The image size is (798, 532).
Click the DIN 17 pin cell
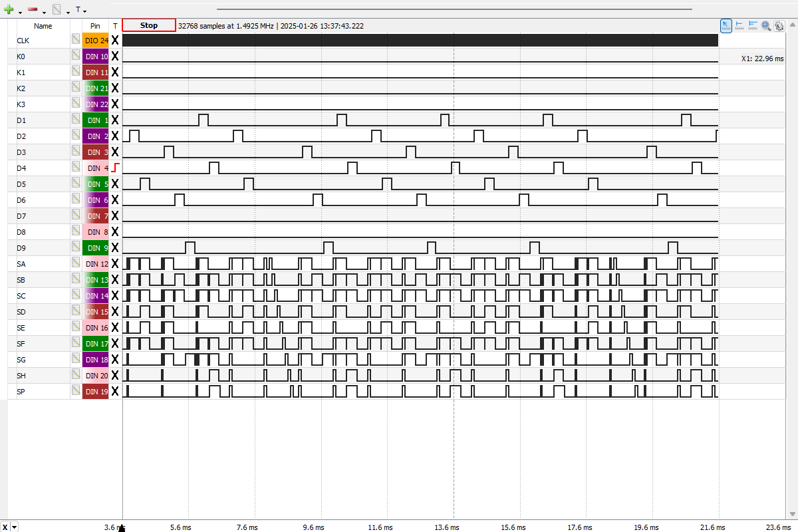[96, 343]
